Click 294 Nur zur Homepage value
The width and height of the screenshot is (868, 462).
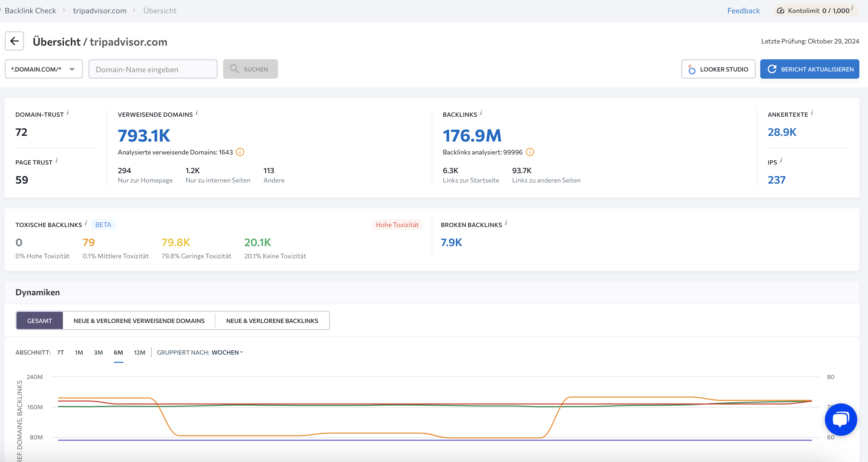[124, 170]
